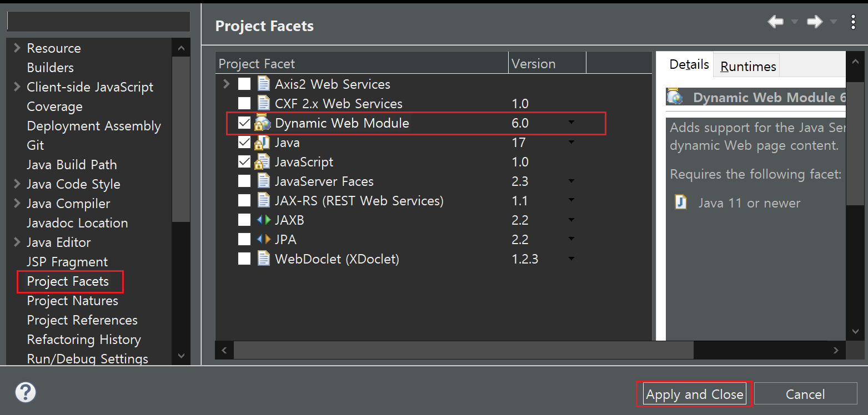Sort by the Project Facet column header
The image size is (868, 415).
(x=362, y=63)
